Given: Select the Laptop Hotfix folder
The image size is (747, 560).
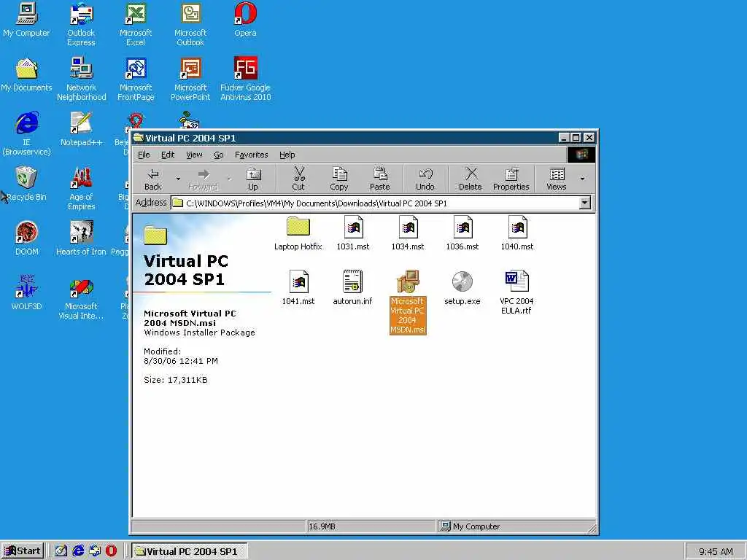Looking at the screenshot, I should 298,233.
